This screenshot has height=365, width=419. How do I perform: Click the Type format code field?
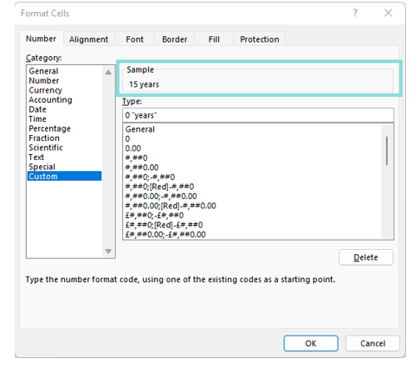pyautogui.click(x=258, y=115)
